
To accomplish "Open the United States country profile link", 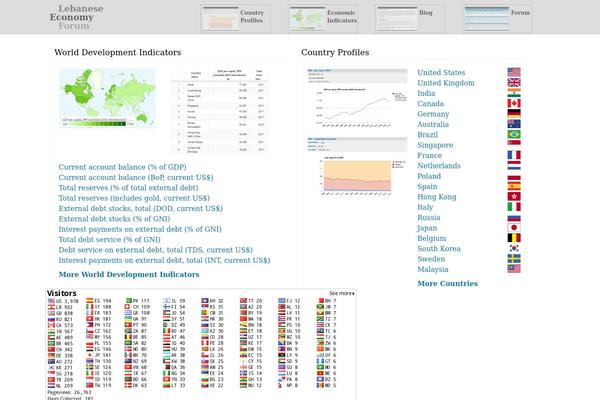I will click(441, 72).
